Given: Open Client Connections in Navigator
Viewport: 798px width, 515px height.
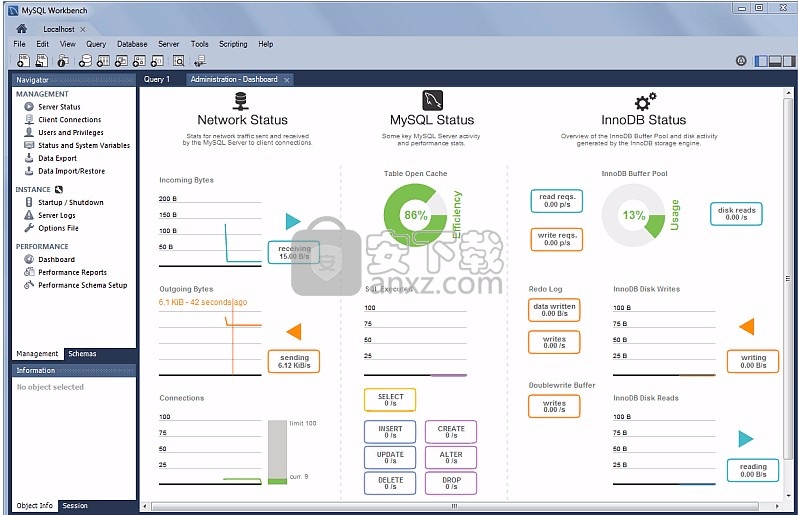Looking at the screenshot, I should click(70, 120).
